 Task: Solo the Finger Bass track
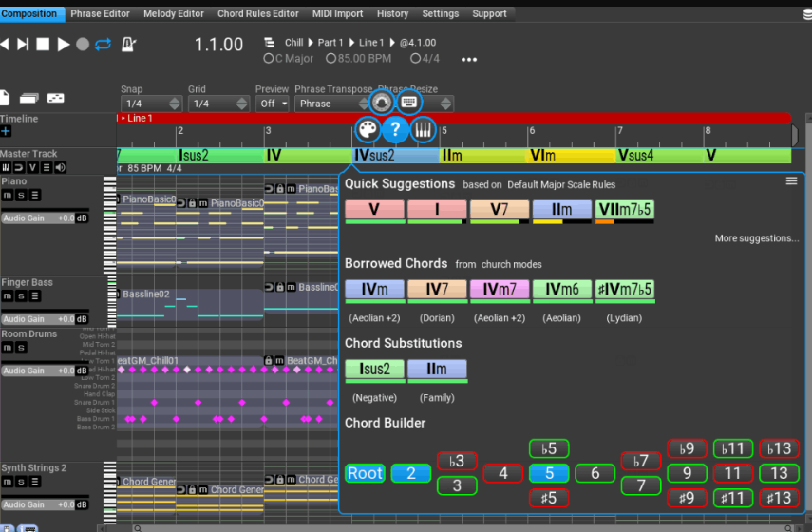[x=21, y=296]
